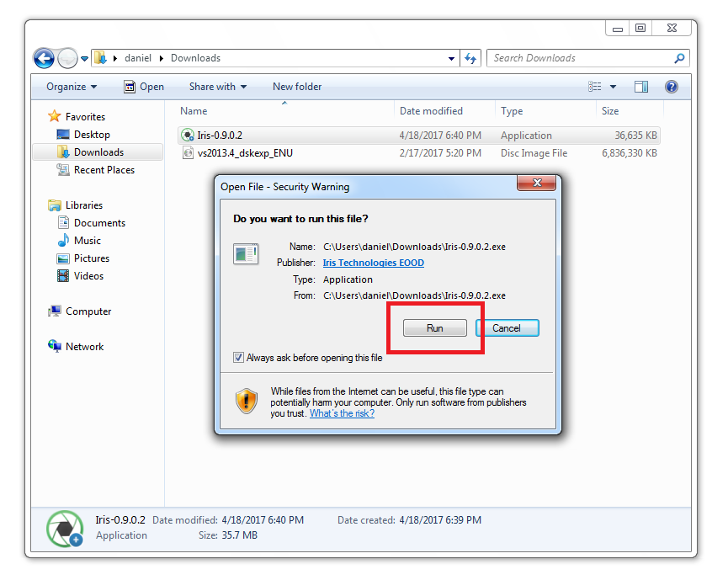Click Run in the security warning
Image resolution: width=728 pixels, height=580 pixels.
coord(435,327)
